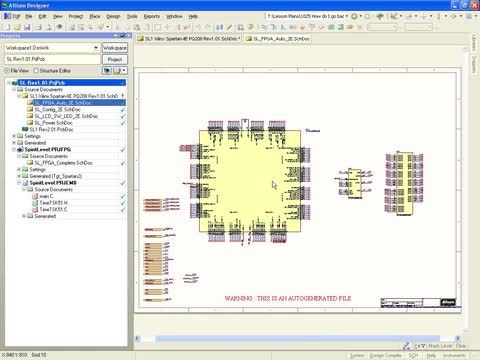Select the File View radio button

(7, 71)
